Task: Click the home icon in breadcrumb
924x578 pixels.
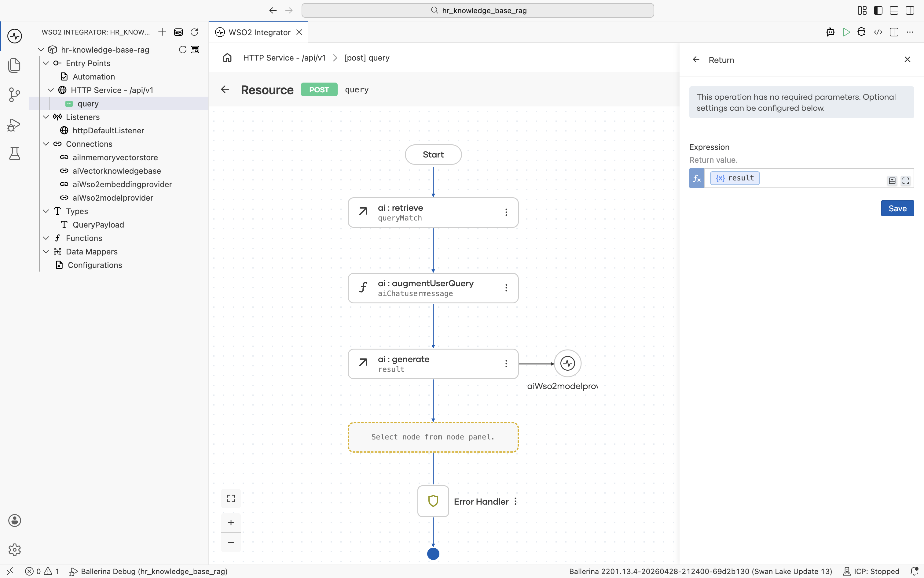Action: coord(228,58)
